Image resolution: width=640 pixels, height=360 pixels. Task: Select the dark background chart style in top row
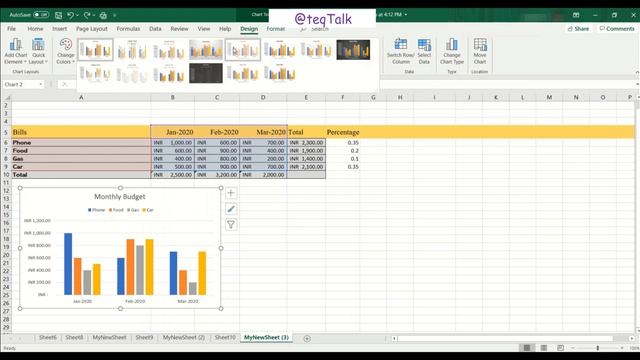pos(353,50)
